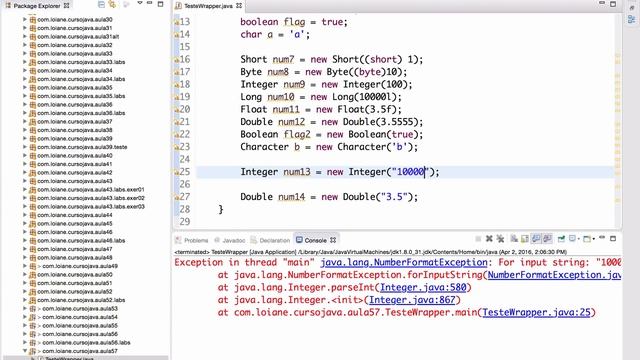Viewport: 640px width, 360px height.
Task: Switch to the Javadoc tab
Action: click(230, 240)
